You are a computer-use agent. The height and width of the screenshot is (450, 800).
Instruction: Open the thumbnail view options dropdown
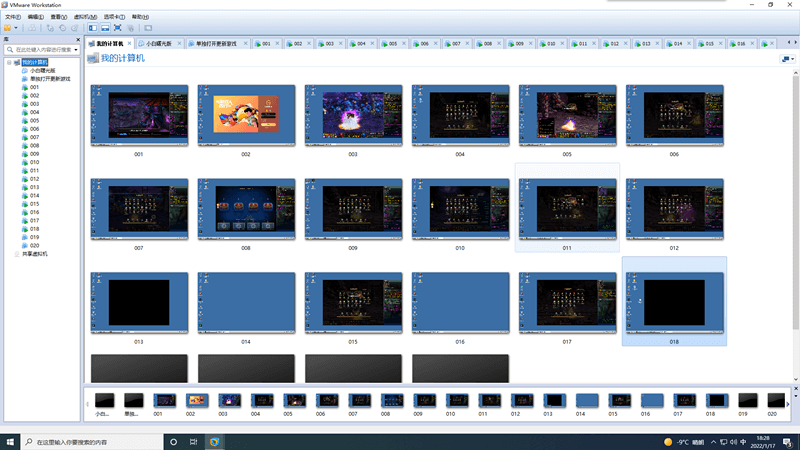pyautogui.click(x=788, y=59)
